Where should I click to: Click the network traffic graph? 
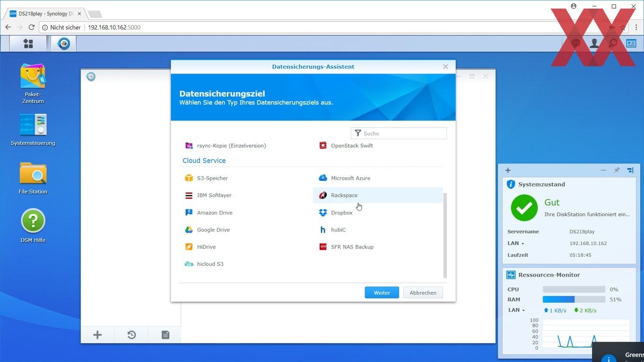[x=585, y=335]
